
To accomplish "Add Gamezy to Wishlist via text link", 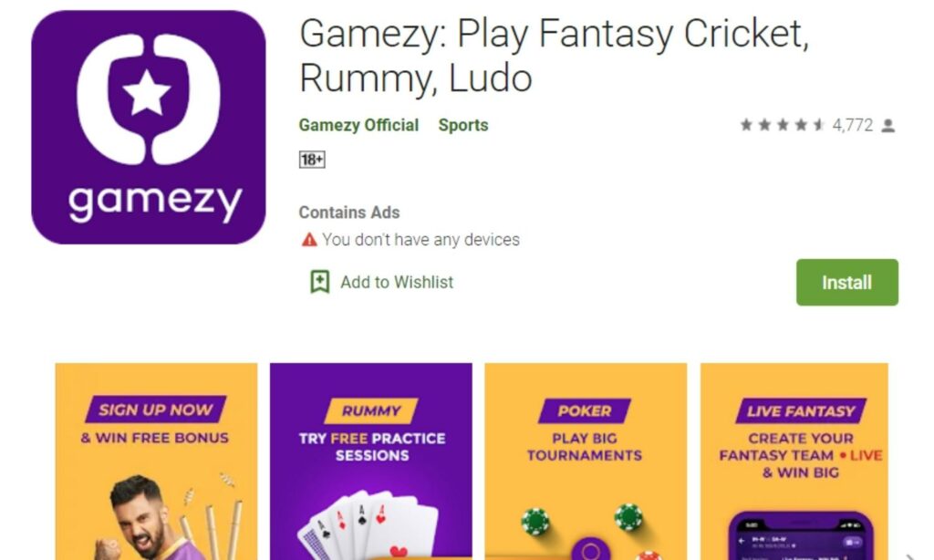I will point(397,282).
